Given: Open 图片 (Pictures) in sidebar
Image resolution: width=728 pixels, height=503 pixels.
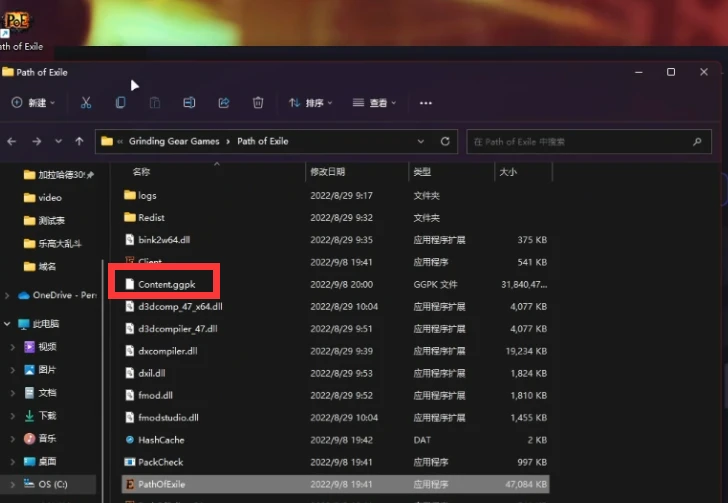Looking at the screenshot, I should click(40, 370).
